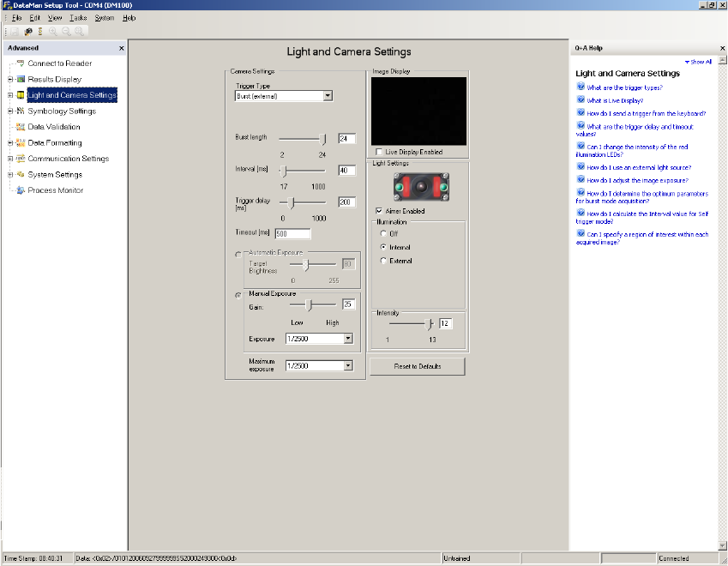Open the Edit menu
The width and height of the screenshot is (728, 566).
[x=35, y=18]
